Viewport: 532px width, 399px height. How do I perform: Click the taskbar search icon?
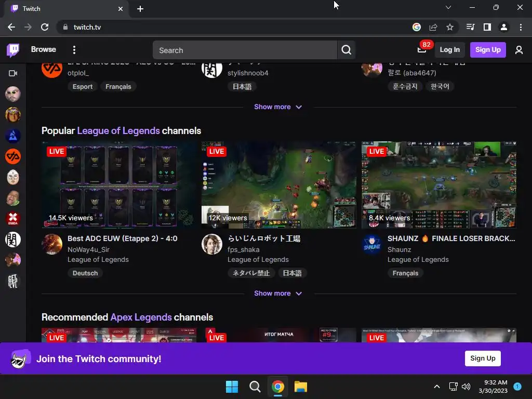pos(255,387)
